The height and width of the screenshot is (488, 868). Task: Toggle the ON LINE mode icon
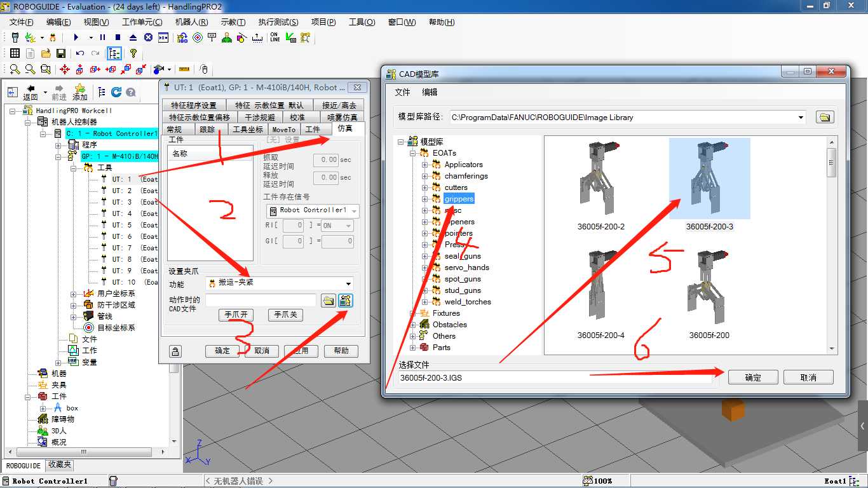pyautogui.click(x=275, y=37)
